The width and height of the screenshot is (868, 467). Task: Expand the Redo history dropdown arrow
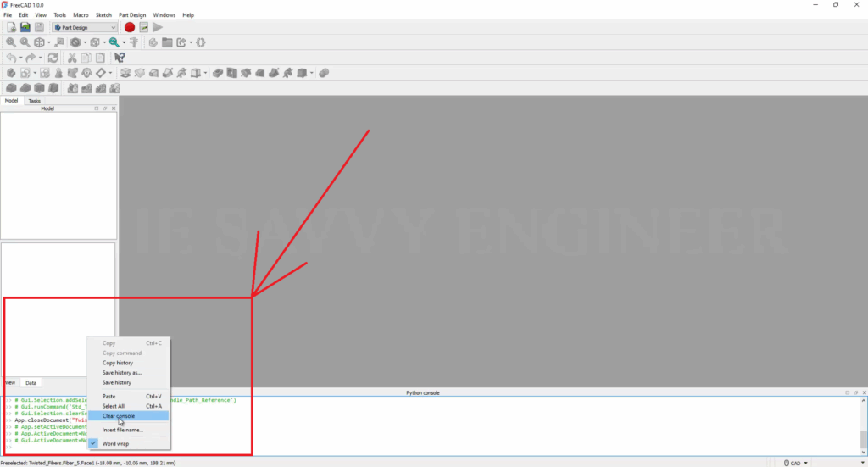40,58
